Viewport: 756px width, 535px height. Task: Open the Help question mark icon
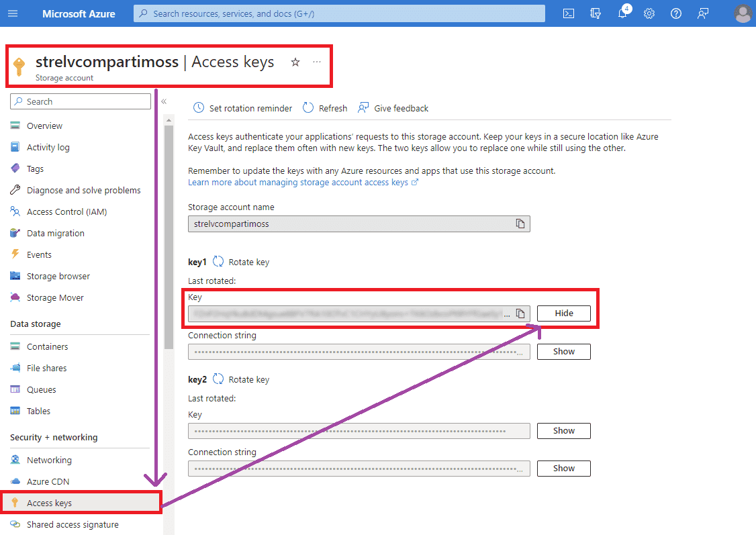click(676, 13)
